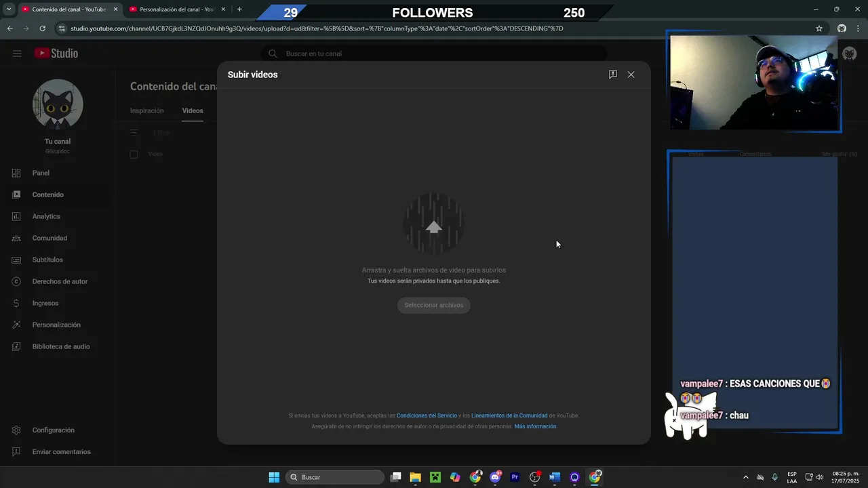Open a new browser tab
Screen dimensions: 868x488
[239, 9]
